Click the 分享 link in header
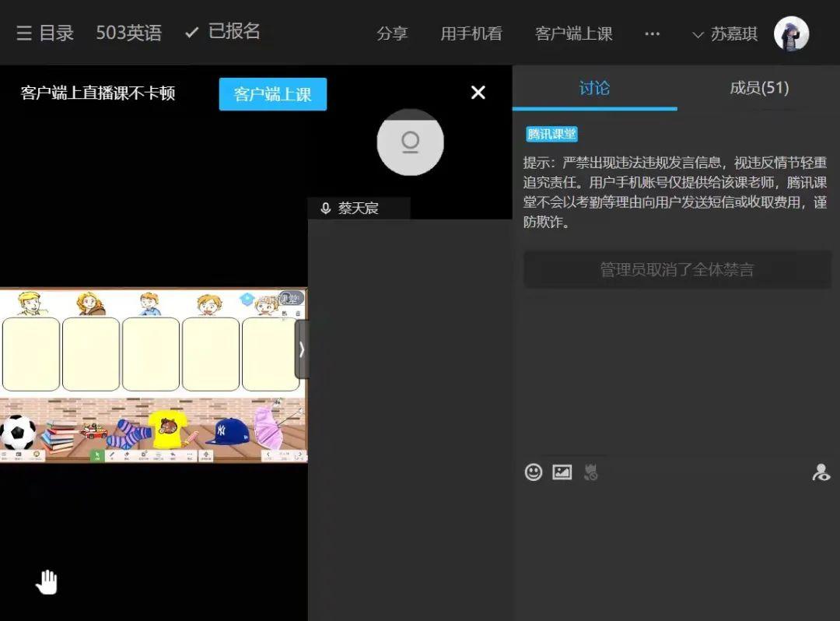The width and height of the screenshot is (840, 621). [x=392, y=34]
